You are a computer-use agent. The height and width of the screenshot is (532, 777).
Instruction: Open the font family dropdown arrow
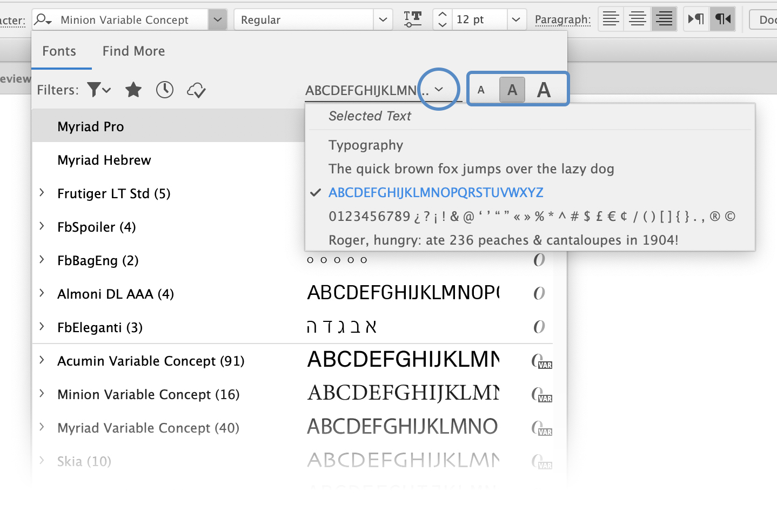[217, 20]
